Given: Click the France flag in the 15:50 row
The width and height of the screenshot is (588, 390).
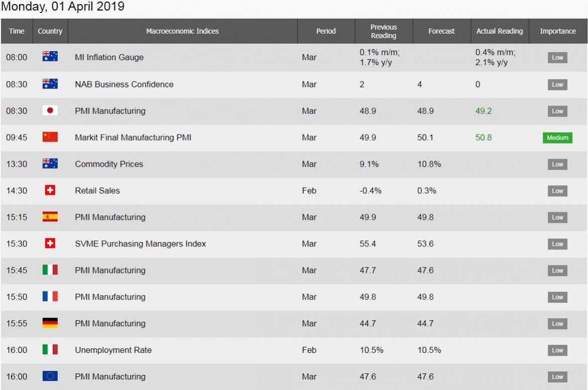Looking at the screenshot, I should 50,296.
